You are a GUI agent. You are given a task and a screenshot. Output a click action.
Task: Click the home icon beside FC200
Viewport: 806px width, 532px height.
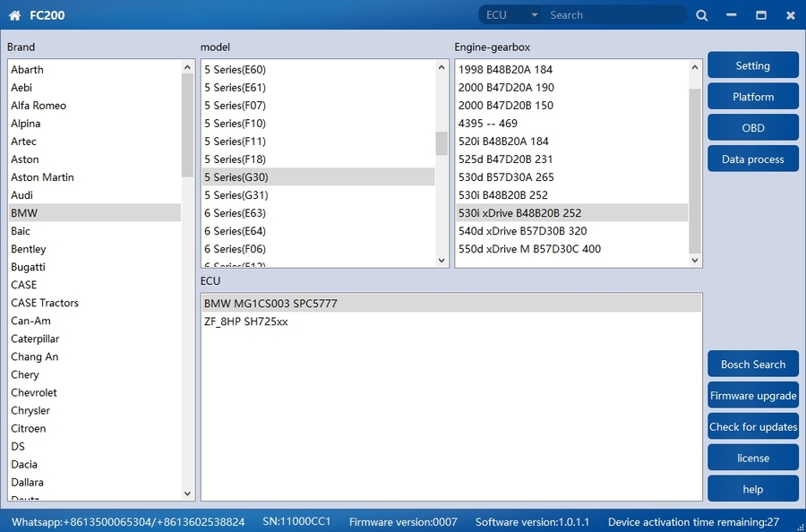14,15
